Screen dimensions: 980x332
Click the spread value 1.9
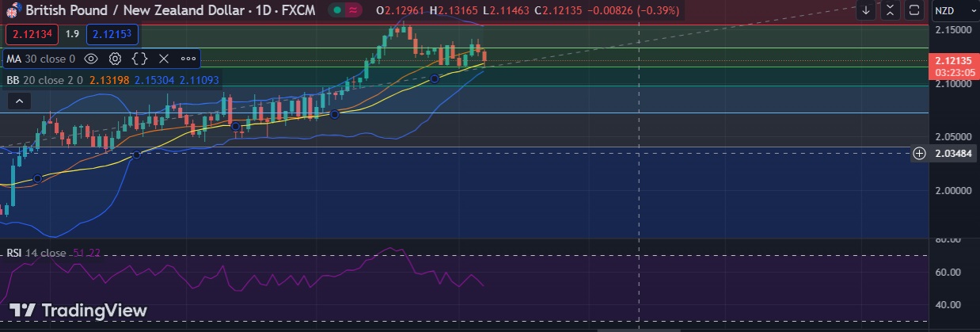(72, 34)
